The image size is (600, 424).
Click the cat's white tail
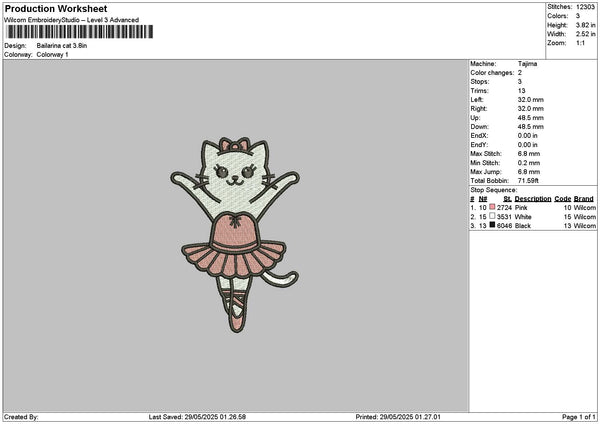tap(281, 279)
